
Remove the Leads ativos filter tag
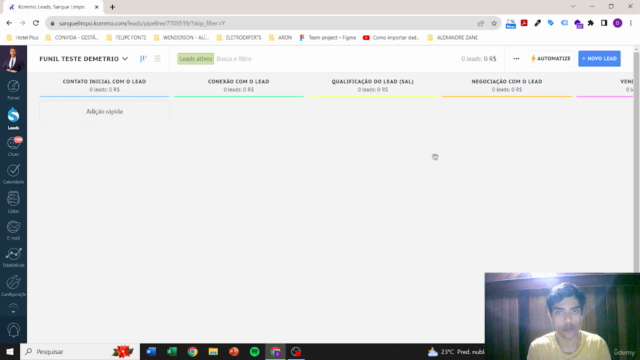pos(196,59)
